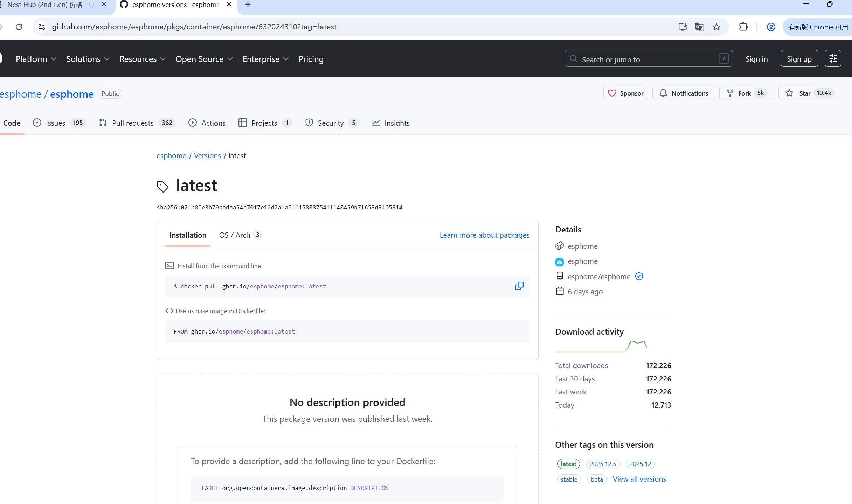The image size is (852, 504).
Task: Open the Pull requests tab
Action: click(x=132, y=123)
